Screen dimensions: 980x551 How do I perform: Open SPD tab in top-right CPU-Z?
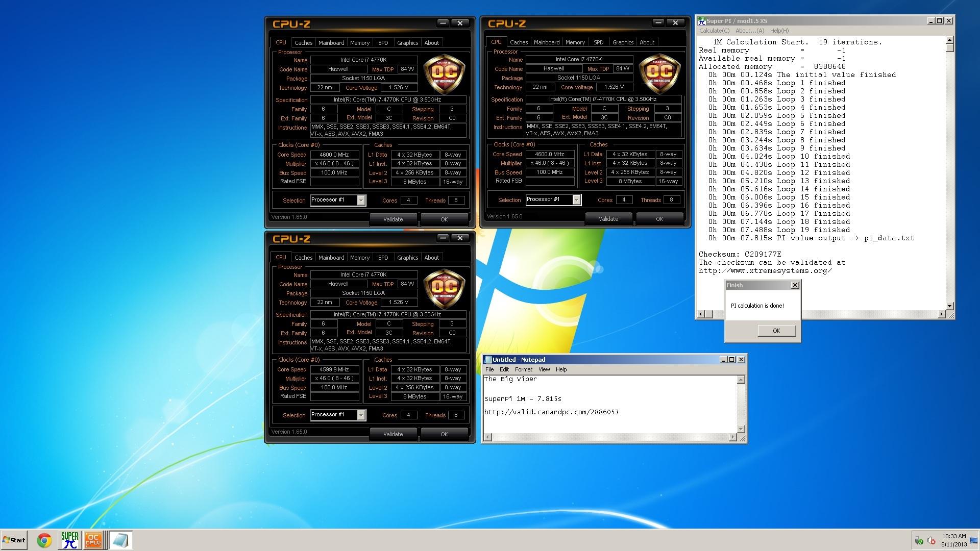(599, 42)
